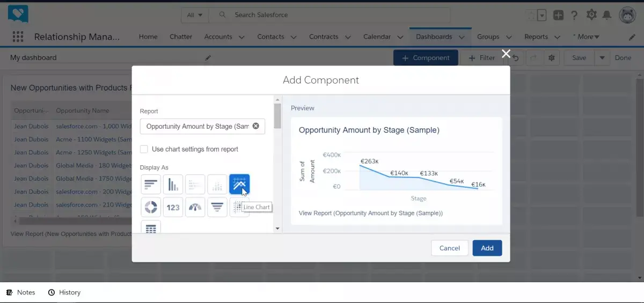Viewport: 644px width, 303px height.
Task: Go to the Home tab
Action: [148, 37]
